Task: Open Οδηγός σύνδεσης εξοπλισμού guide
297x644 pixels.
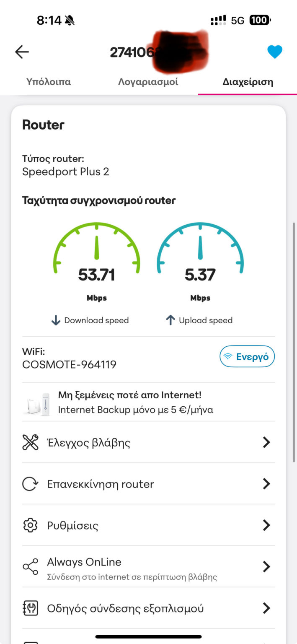Action: click(125, 608)
